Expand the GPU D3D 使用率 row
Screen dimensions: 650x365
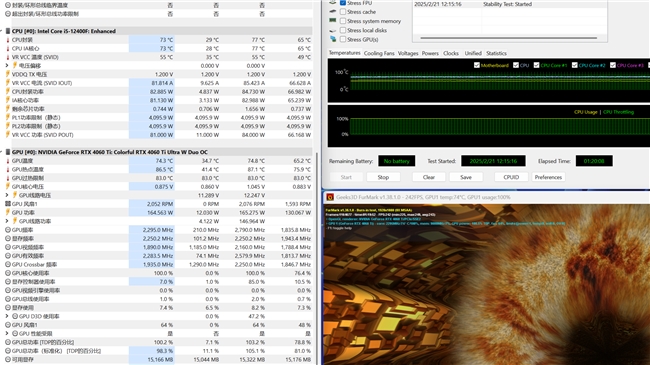point(7,316)
